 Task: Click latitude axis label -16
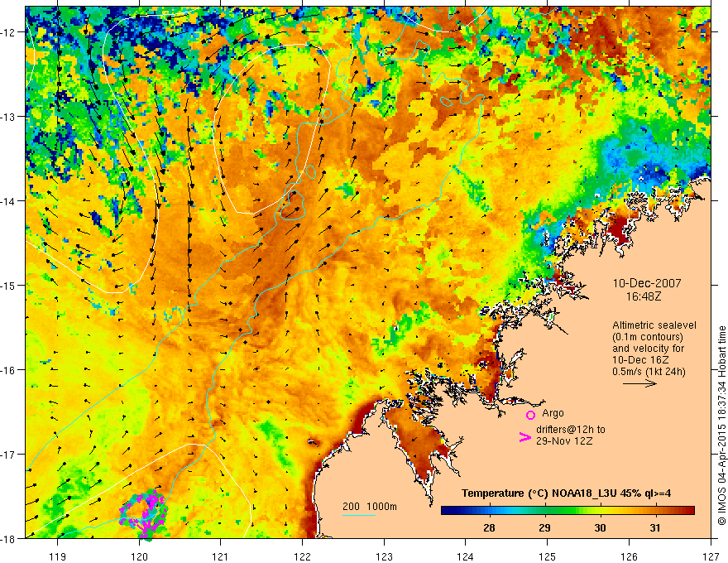(x=9, y=370)
